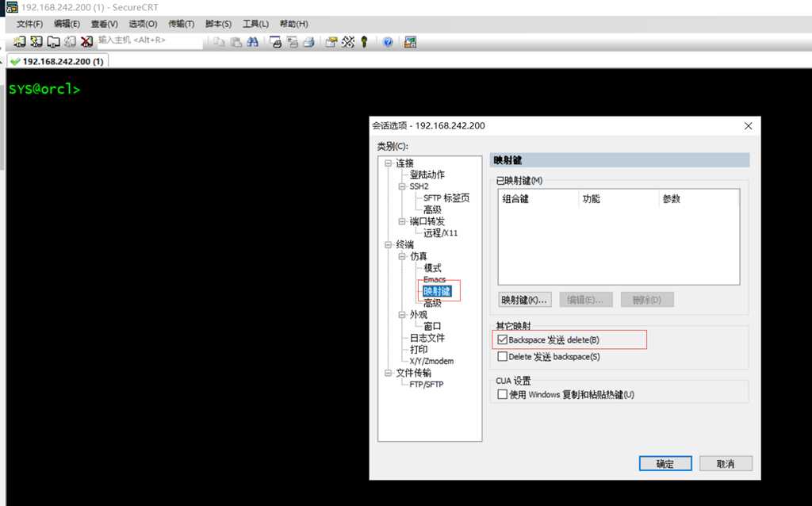Open the 查看(V) menu
The image size is (812, 506).
[x=104, y=24]
